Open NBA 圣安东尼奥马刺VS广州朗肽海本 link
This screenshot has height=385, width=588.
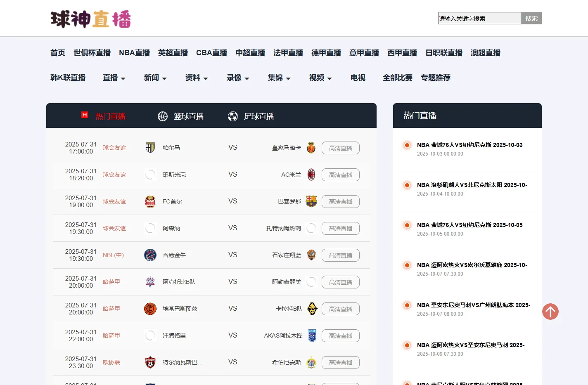click(474, 305)
